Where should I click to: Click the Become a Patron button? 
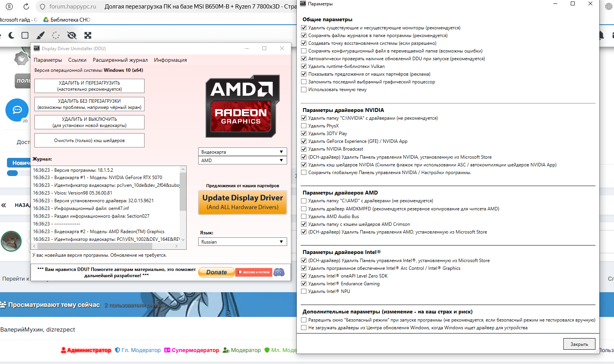click(254, 272)
